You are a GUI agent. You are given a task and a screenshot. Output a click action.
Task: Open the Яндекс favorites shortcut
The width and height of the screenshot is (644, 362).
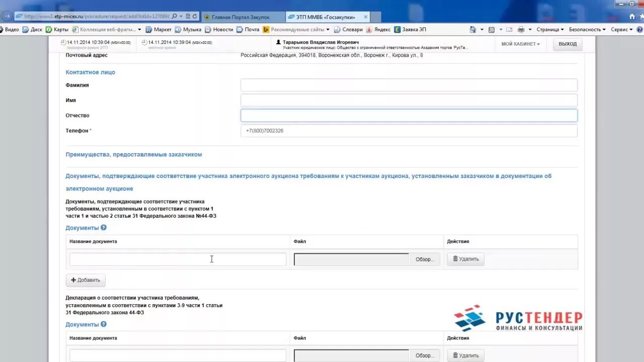coord(378,30)
